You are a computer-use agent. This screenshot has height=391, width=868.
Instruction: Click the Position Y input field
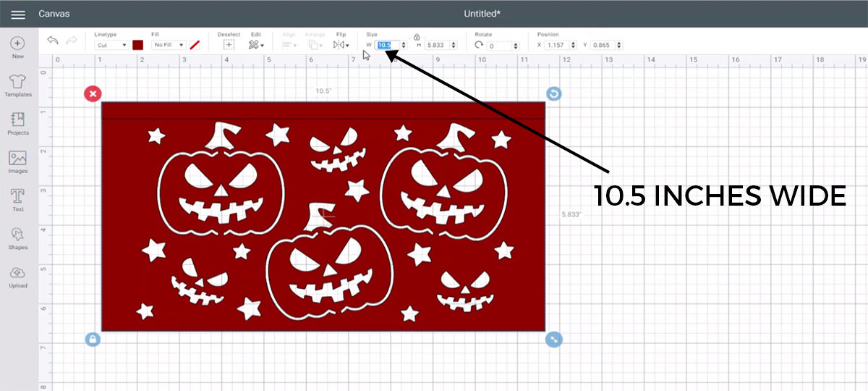coord(603,45)
